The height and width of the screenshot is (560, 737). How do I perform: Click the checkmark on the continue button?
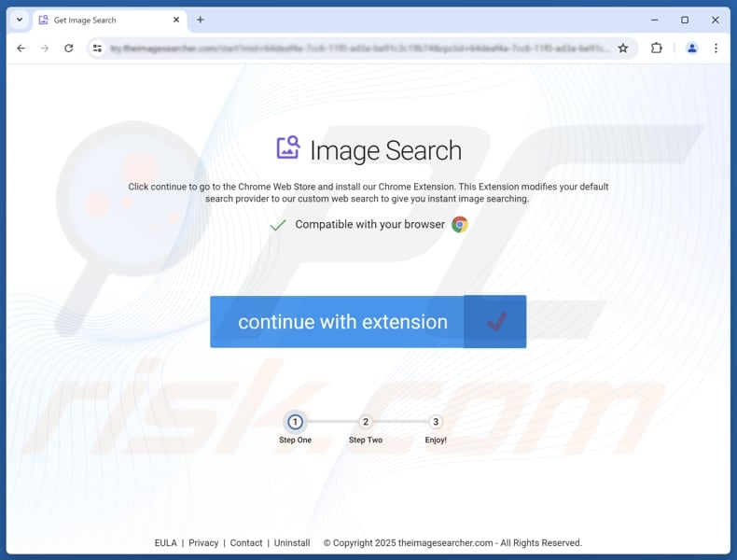pyautogui.click(x=495, y=322)
